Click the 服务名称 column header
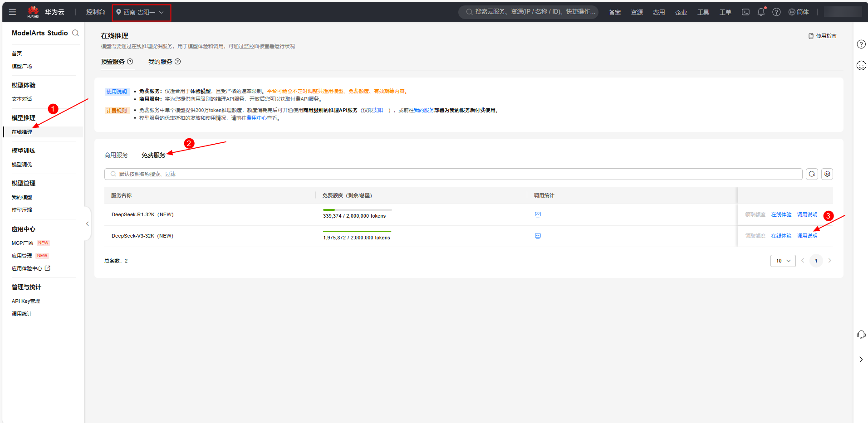868x423 pixels. coord(121,195)
